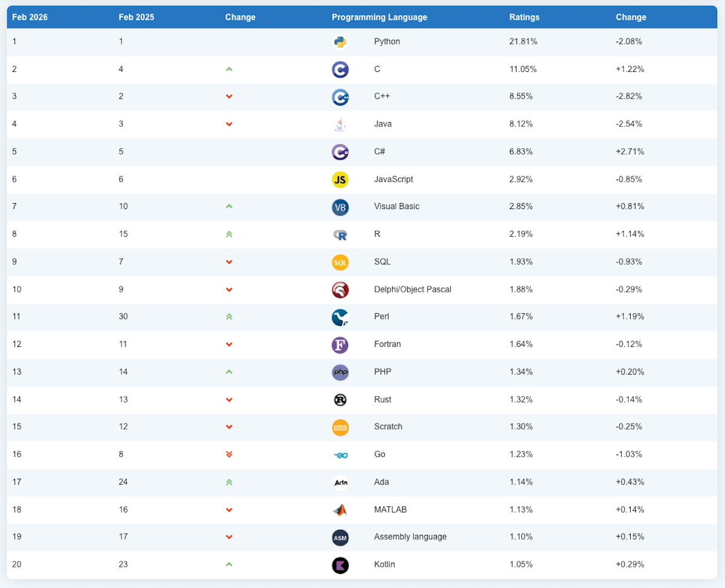The height and width of the screenshot is (588, 725).
Task: Click the Delphi/Object Pascal language name
Action: [x=413, y=289]
